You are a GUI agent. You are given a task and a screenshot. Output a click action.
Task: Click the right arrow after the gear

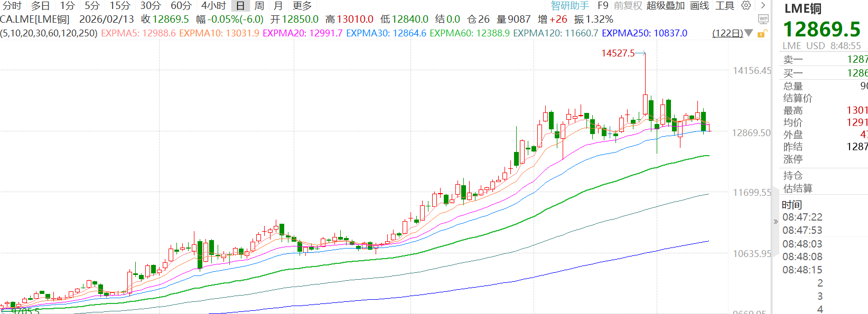[x=763, y=5]
